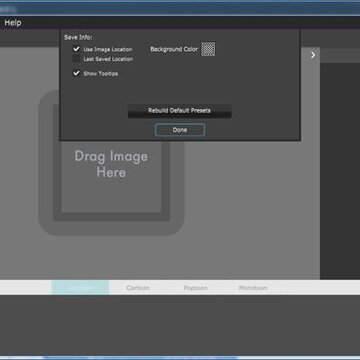Click the Save Info heading label

(x=78, y=37)
